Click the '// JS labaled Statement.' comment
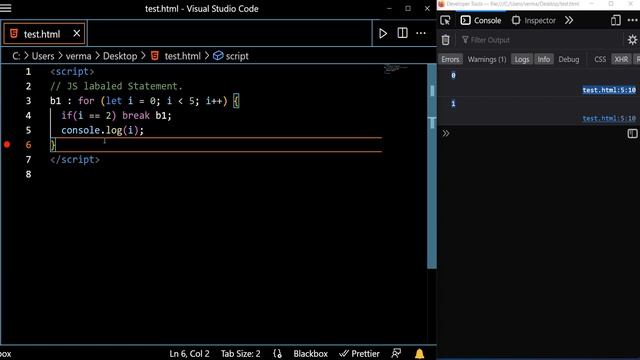640x360 pixels. [x=116, y=86]
